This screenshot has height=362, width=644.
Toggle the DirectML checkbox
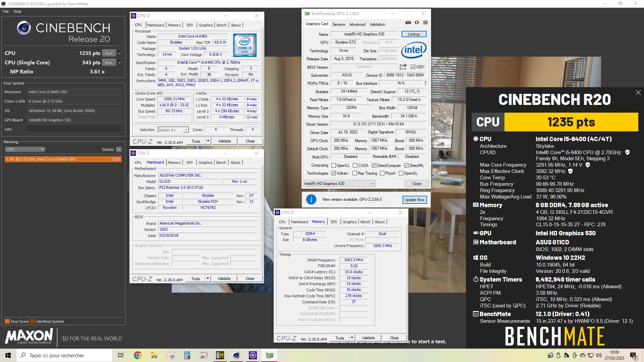(x=406, y=166)
